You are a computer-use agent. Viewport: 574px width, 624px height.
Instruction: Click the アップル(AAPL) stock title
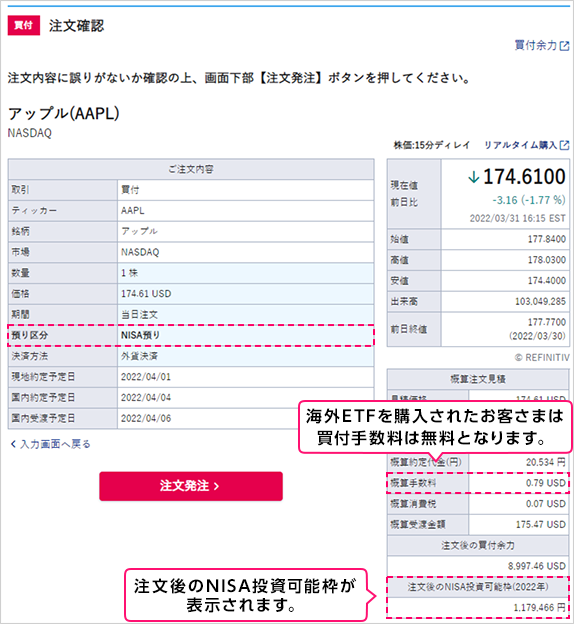(x=64, y=114)
